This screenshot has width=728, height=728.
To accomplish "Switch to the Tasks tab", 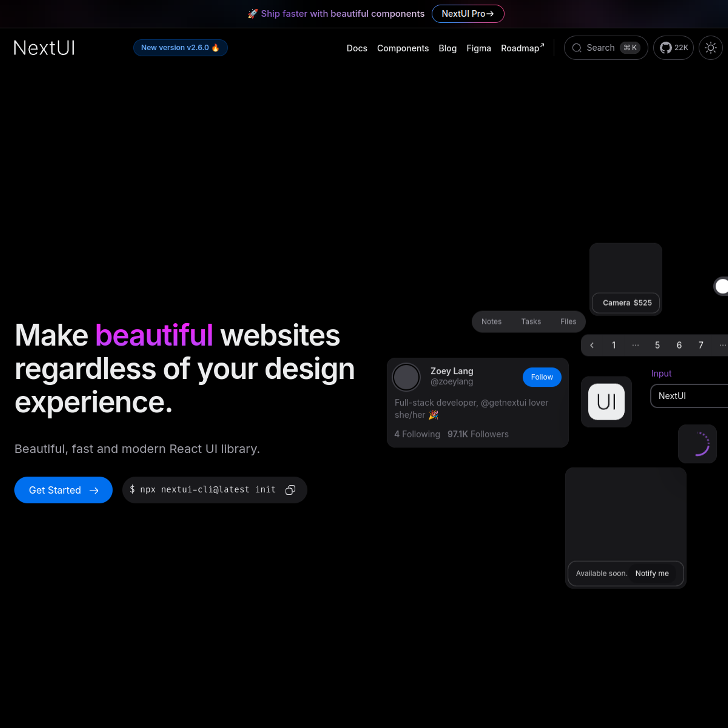I will pos(531,321).
